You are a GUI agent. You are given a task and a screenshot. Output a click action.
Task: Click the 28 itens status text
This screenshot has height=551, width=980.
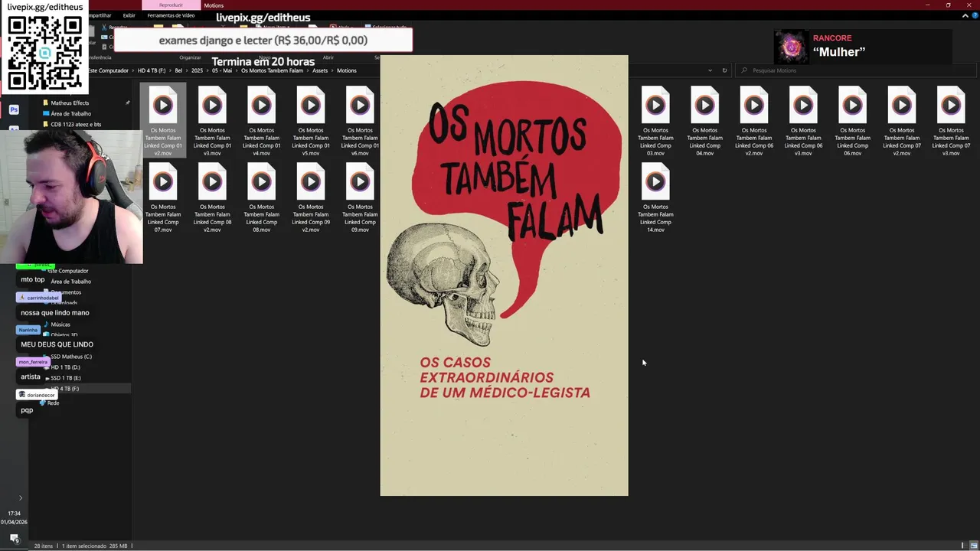click(44, 546)
